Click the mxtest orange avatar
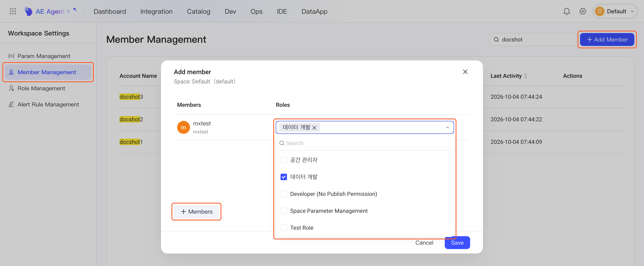The image size is (644, 266). 183,127
